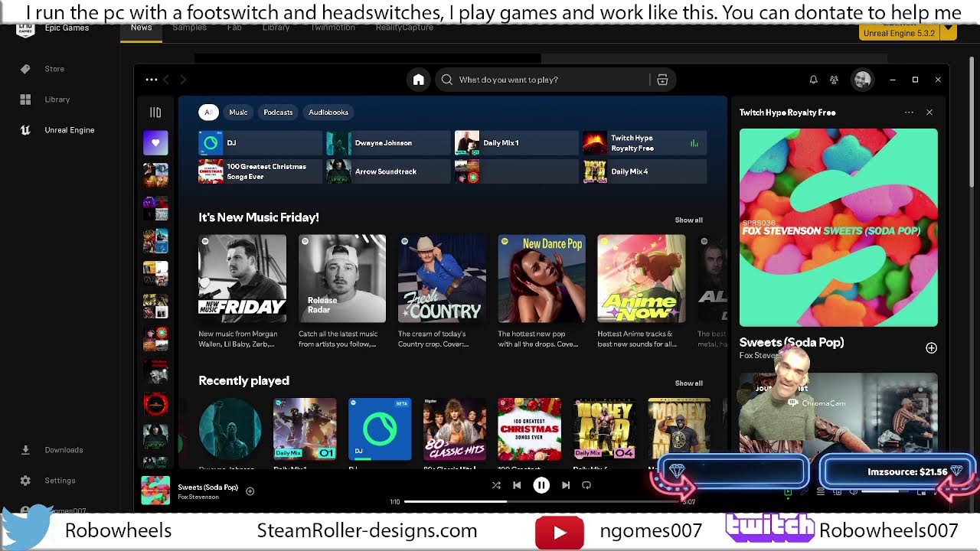This screenshot has width=980, height=551.
Task: Expand Your Library sidebar
Action: [x=155, y=112]
